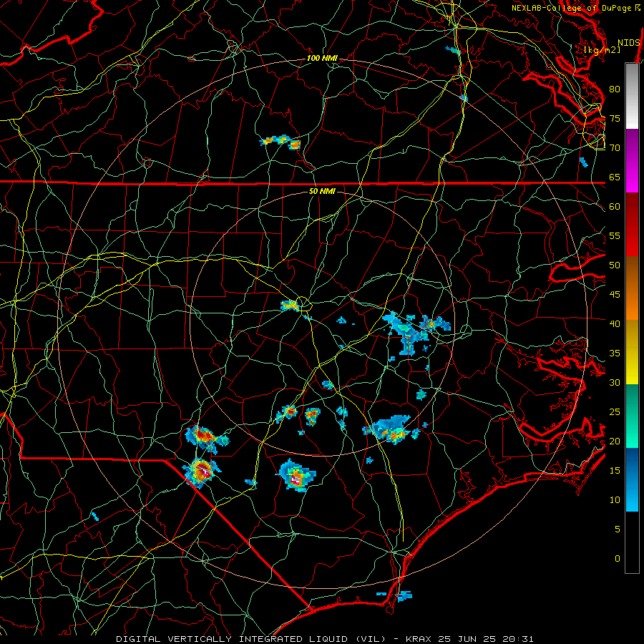
Task: Click the 0 value on the VIL scale
Action: (618, 559)
